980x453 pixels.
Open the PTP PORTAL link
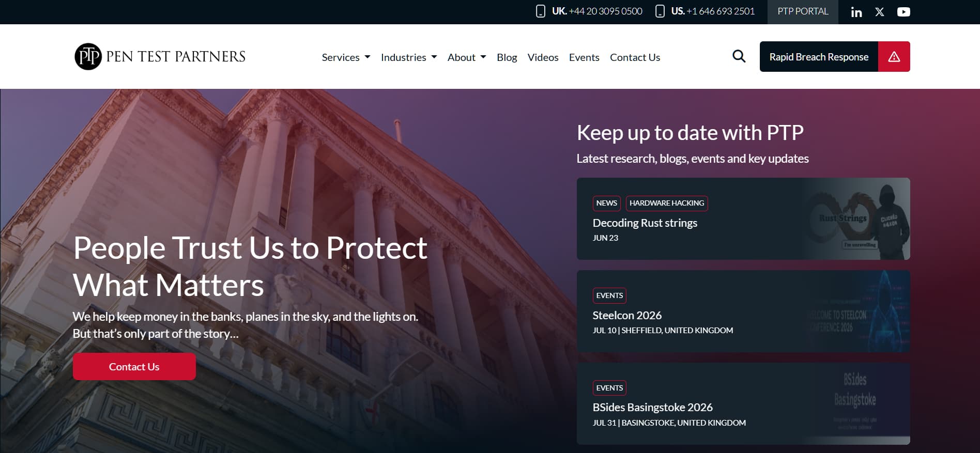[x=803, y=11]
